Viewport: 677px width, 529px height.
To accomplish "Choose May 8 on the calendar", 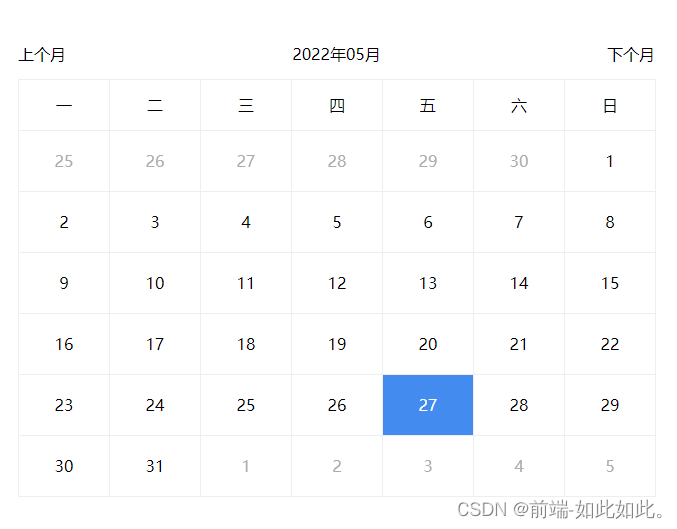I will pyautogui.click(x=610, y=222).
